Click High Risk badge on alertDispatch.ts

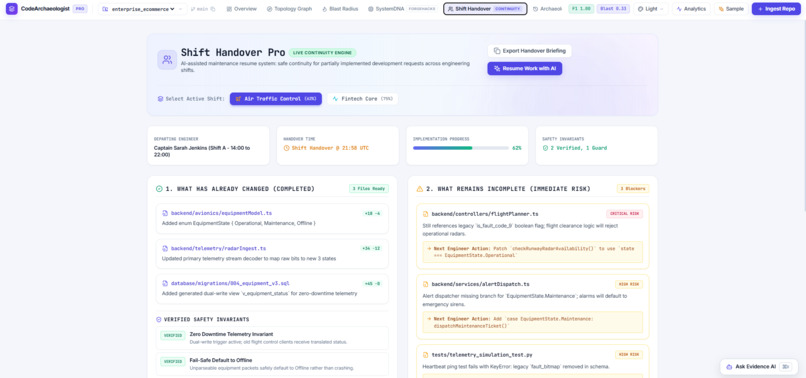tap(629, 284)
